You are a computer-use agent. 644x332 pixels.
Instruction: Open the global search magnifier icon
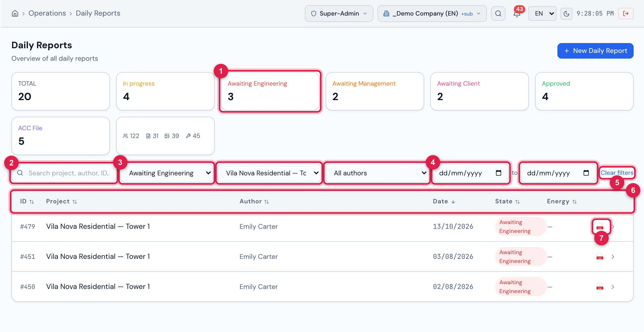pos(498,13)
